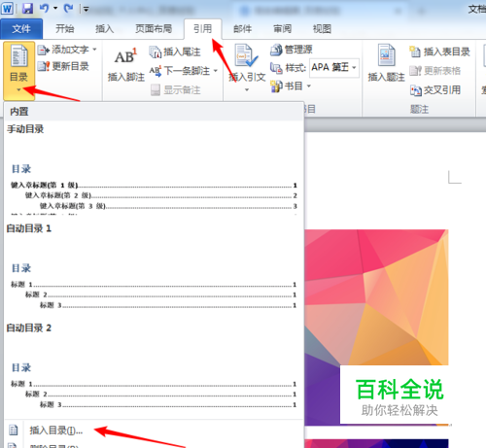
Task: Click the 百科全说 image in document
Action: [376, 327]
